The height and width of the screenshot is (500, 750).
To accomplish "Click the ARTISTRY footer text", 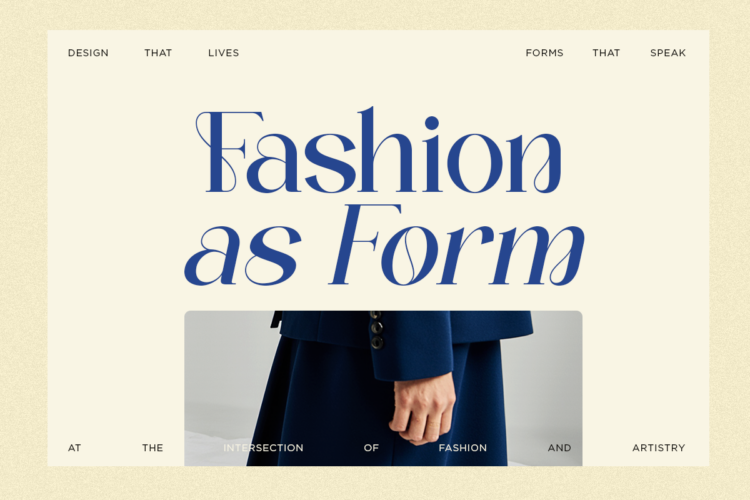I will click(x=659, y=448).
